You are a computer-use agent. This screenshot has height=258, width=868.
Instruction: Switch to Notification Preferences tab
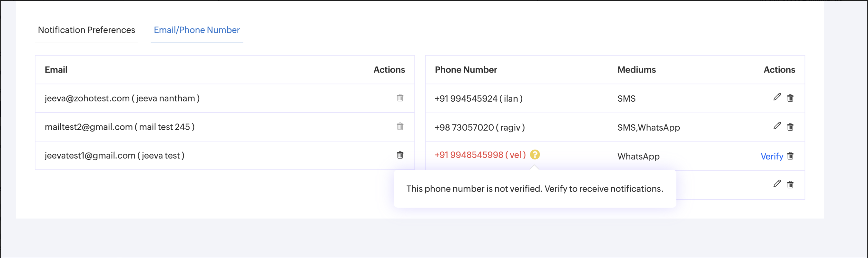[x=86, y=30]
